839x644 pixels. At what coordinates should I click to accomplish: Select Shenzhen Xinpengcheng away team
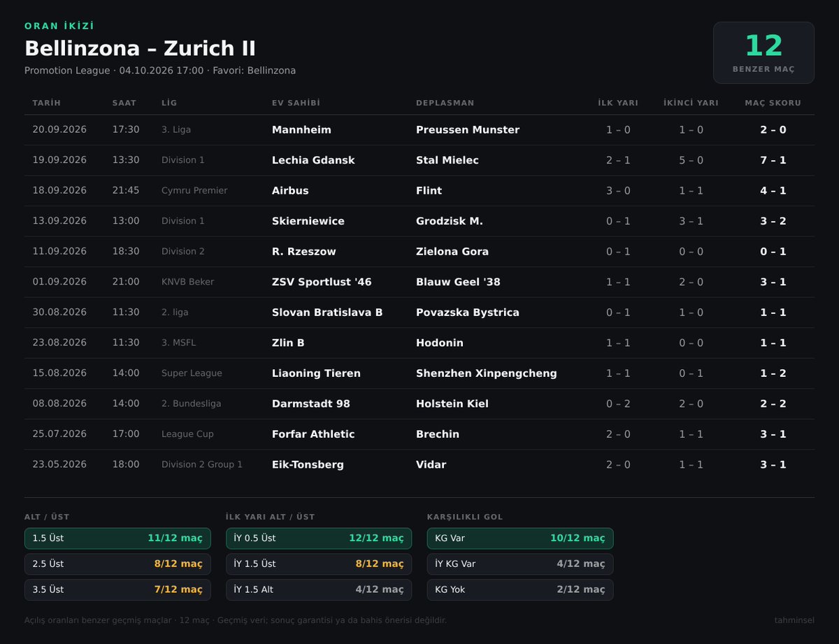pyautogui.click(x=487, y=373)
